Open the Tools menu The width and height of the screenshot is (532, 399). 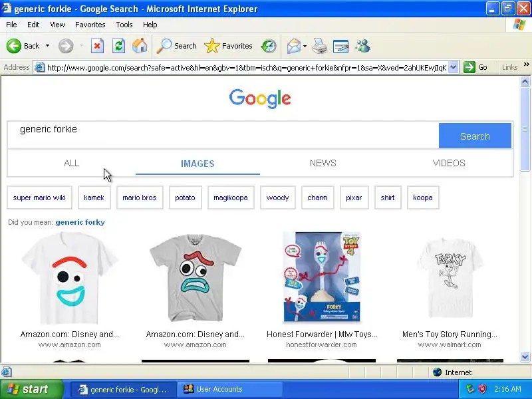click(x=124, y=25)
